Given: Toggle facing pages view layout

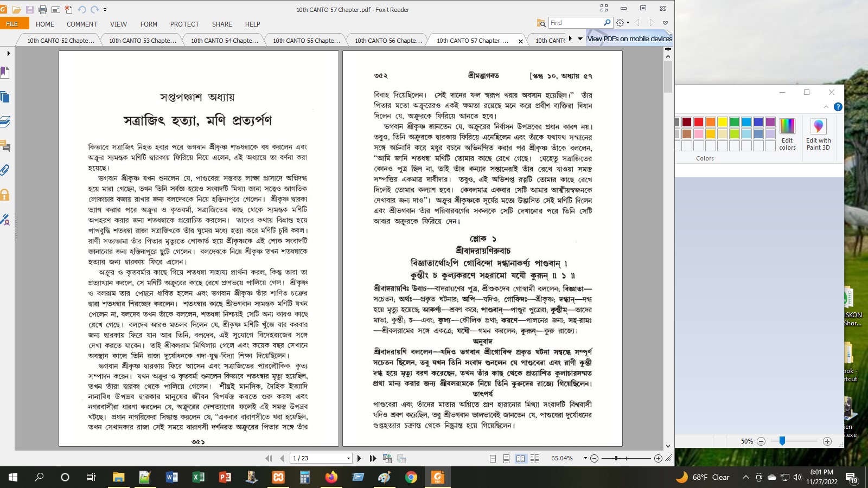Looking at the screenshot, I should (521, 458).
